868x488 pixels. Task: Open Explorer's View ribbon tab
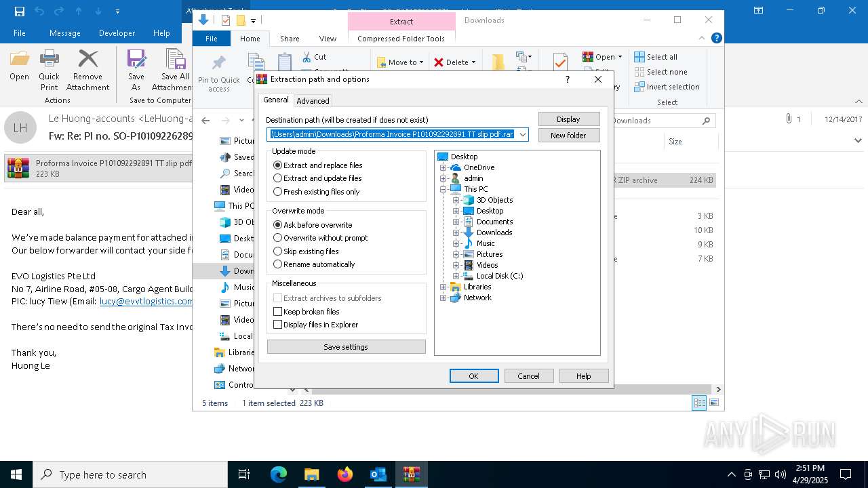coord(328,39)
